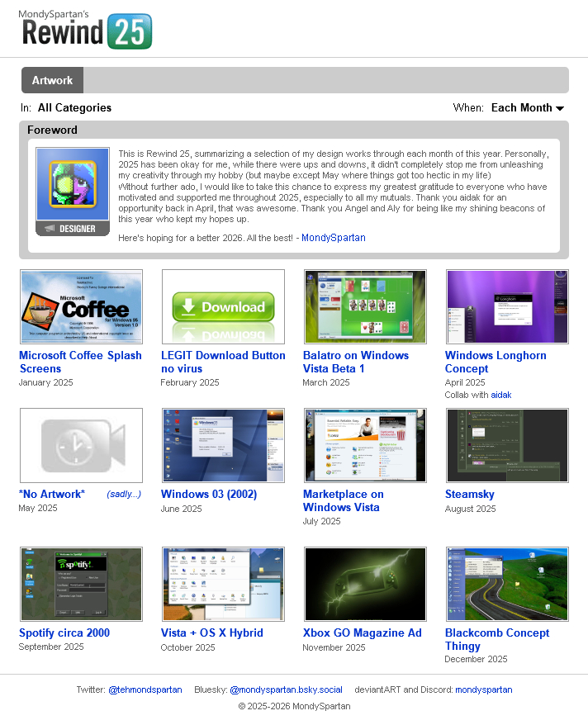Image resolution: width=588 pixels, height=725 pixels.
Task: Visit the @tehmondspartan Twitter link
Action: (145, 689)
